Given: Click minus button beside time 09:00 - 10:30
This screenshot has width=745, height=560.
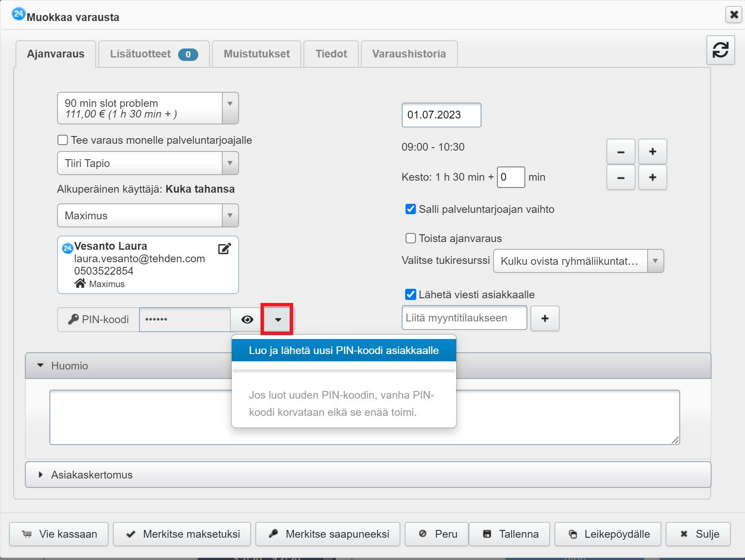Looking at the screenshot, I should click(621, 151).
